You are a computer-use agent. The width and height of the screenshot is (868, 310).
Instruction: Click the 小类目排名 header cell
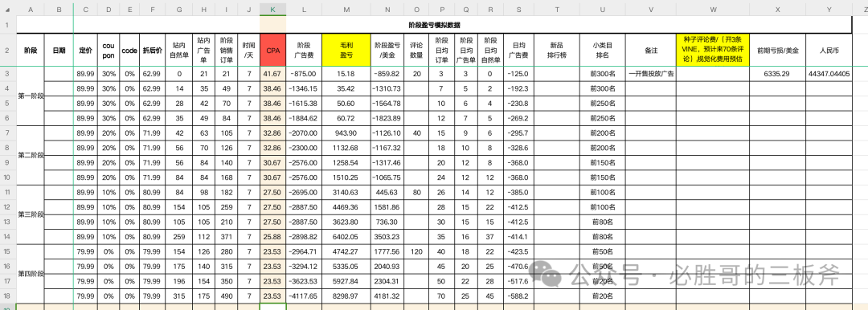tap(603, 51)
